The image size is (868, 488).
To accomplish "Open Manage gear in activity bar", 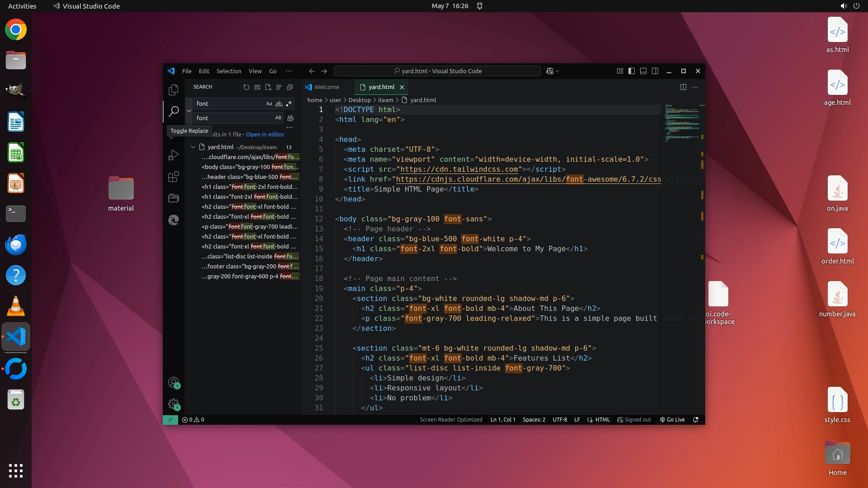I will point(174,404).
